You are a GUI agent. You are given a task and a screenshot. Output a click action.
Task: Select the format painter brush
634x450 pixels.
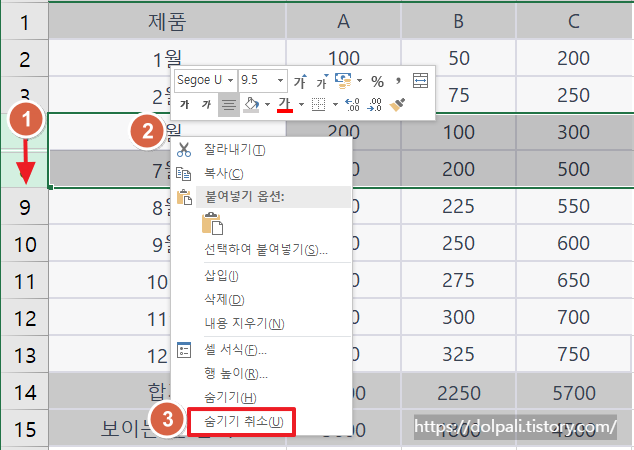[397, 104]
